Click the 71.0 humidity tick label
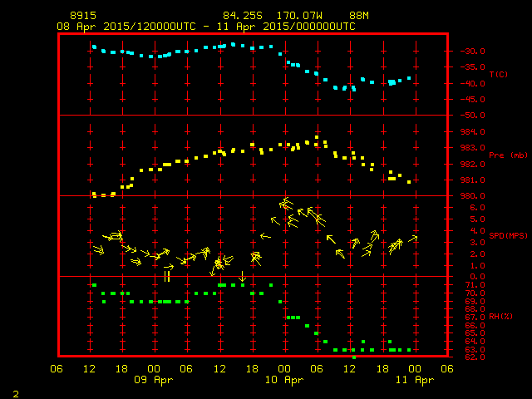 475,285
